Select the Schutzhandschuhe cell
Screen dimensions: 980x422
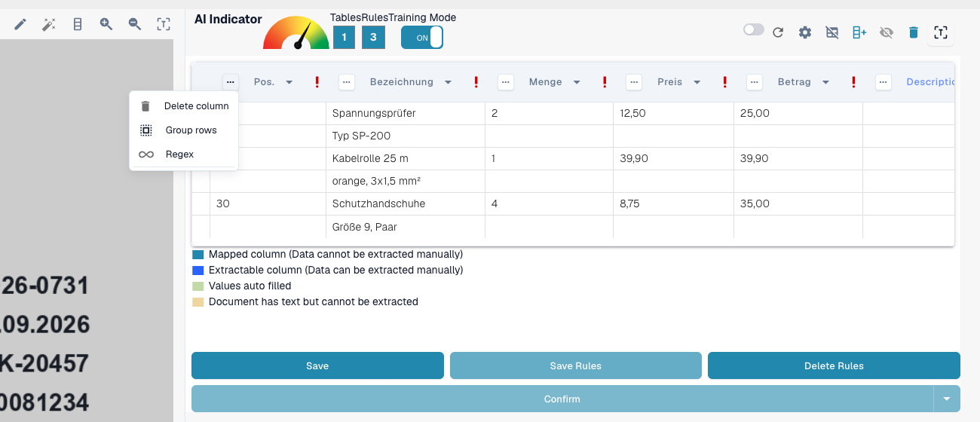(406, 204)
